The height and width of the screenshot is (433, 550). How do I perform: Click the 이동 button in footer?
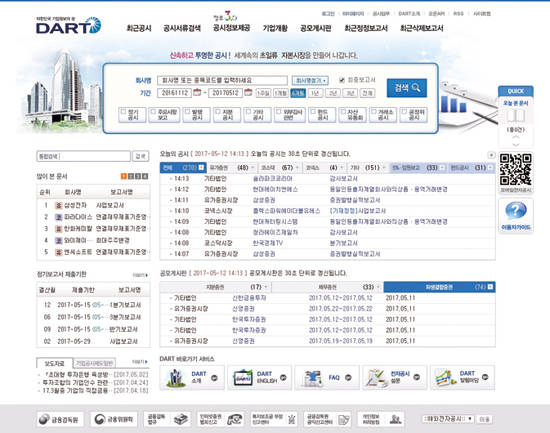[484, 419]
